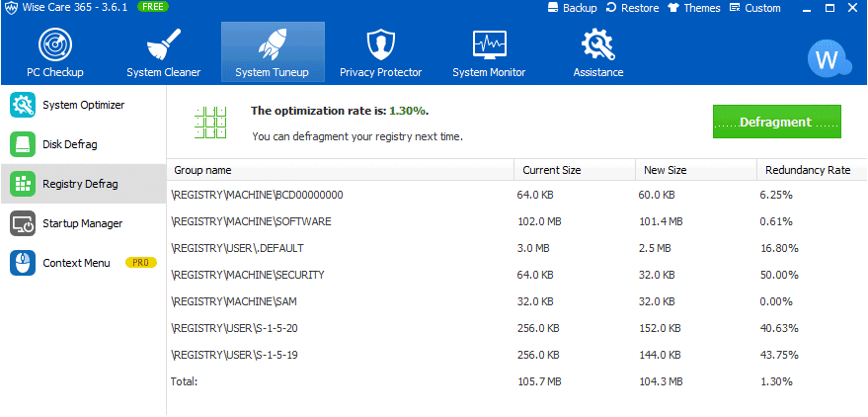The image size is (868, 417).
Task: Click the Startup Manager sidebar icon
Action: pyautogui.click(x=23, y=223)
